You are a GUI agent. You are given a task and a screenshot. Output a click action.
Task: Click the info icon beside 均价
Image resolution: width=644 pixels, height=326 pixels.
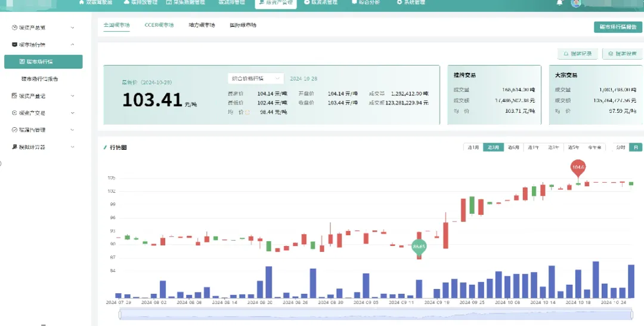click(x=247, y=112)
